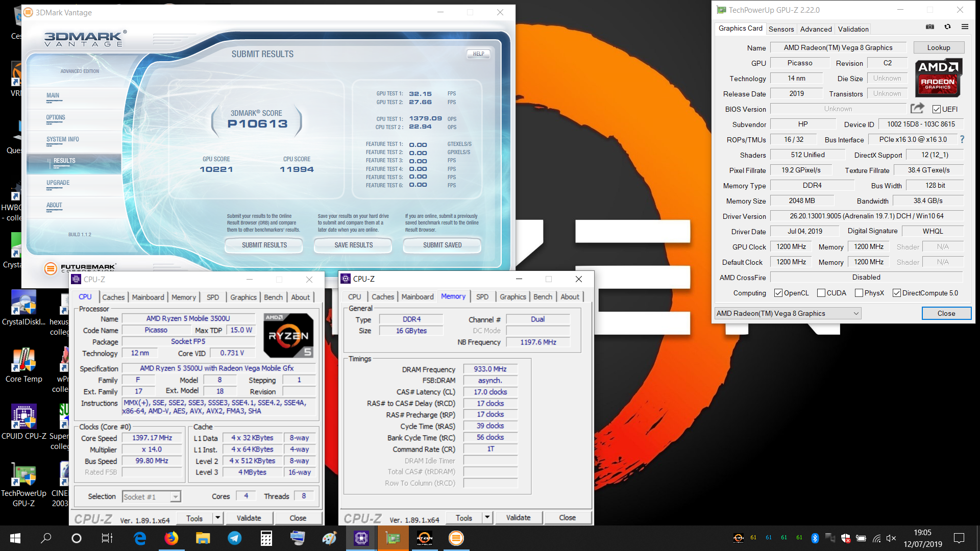Screen dimensions: 980x551
Task: Click the bus interface question mark
Action: pos(962,139)
